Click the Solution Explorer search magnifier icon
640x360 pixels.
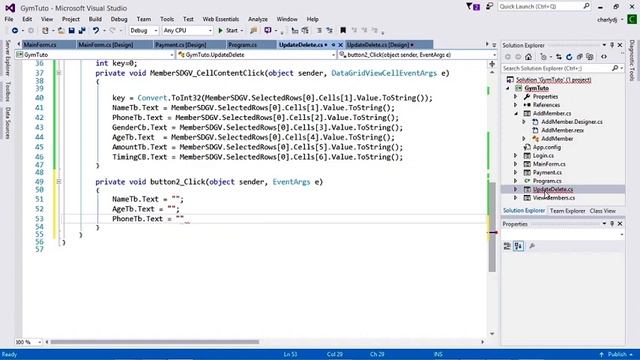click(615, 68)
